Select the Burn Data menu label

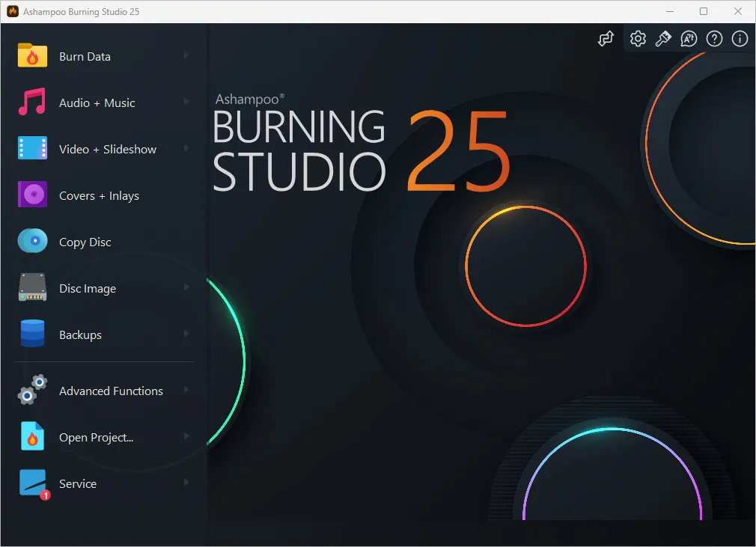pos(85,56)
